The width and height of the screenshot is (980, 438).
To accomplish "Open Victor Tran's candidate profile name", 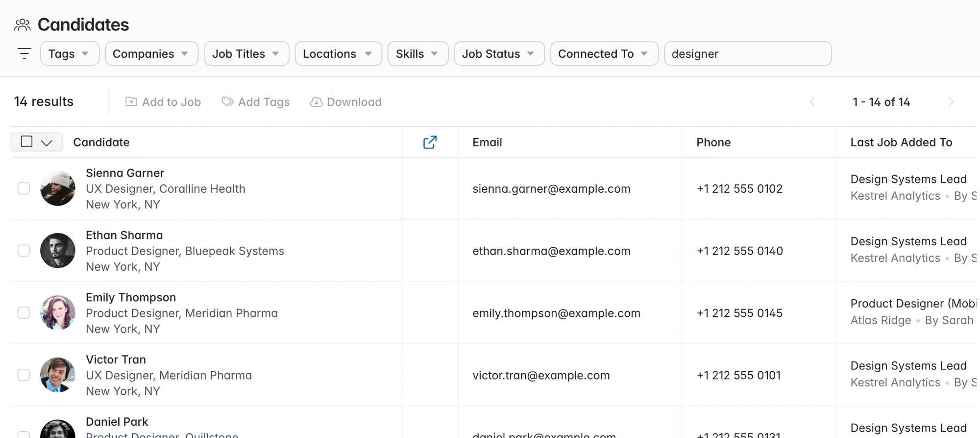I will click(116, 360).
